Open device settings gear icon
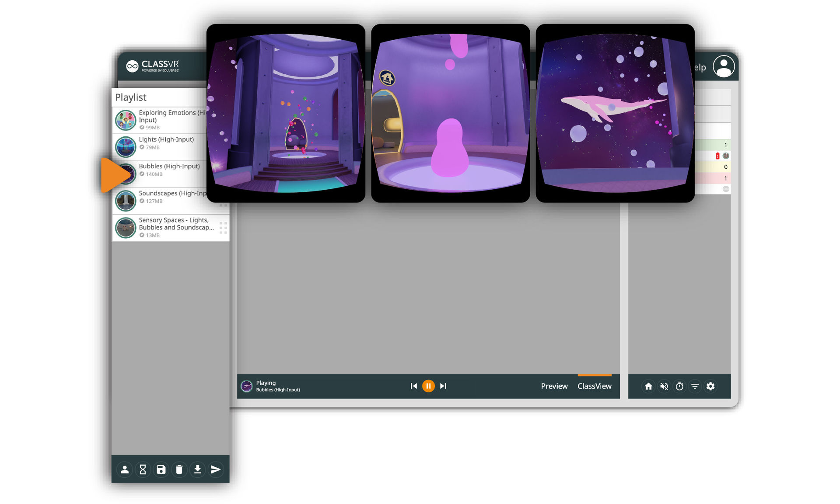This screenshot has height=504, width=840. click(710, 386)
